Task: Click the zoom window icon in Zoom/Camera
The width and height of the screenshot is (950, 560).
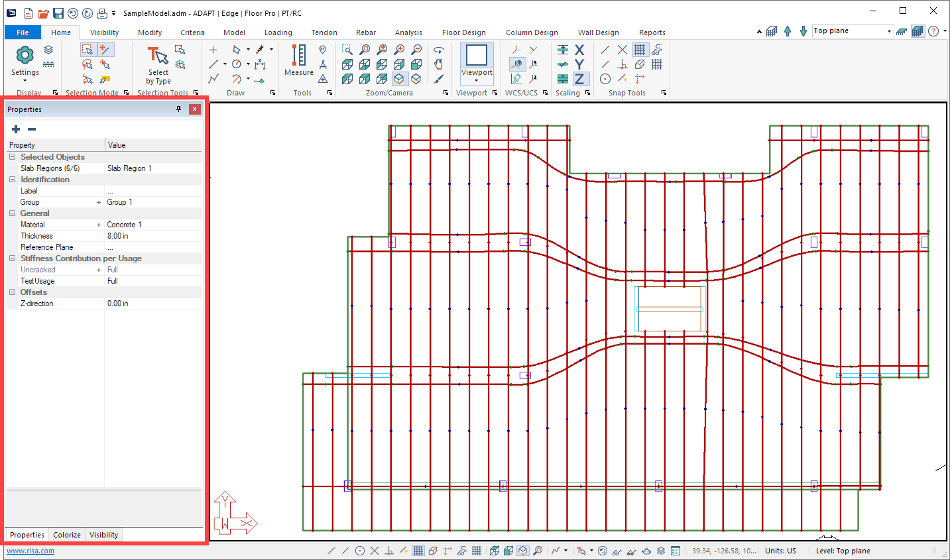Action: [x=347, y=50]
